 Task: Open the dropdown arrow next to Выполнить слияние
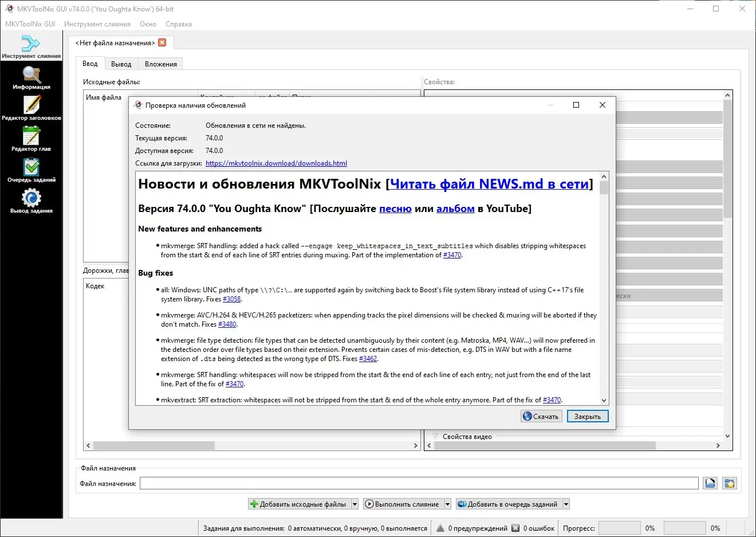[x=447, y=504]
